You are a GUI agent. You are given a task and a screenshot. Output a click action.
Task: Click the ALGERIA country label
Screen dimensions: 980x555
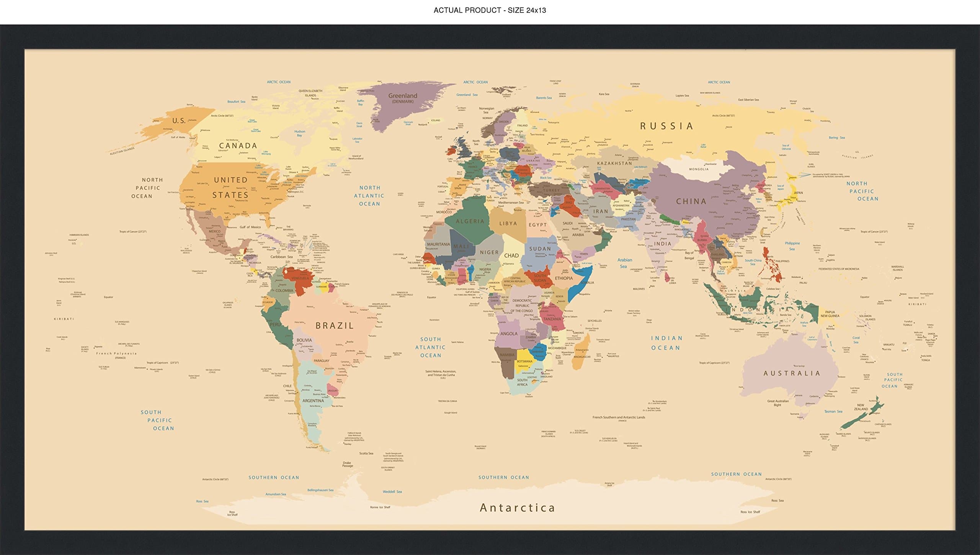pos(470,221)
